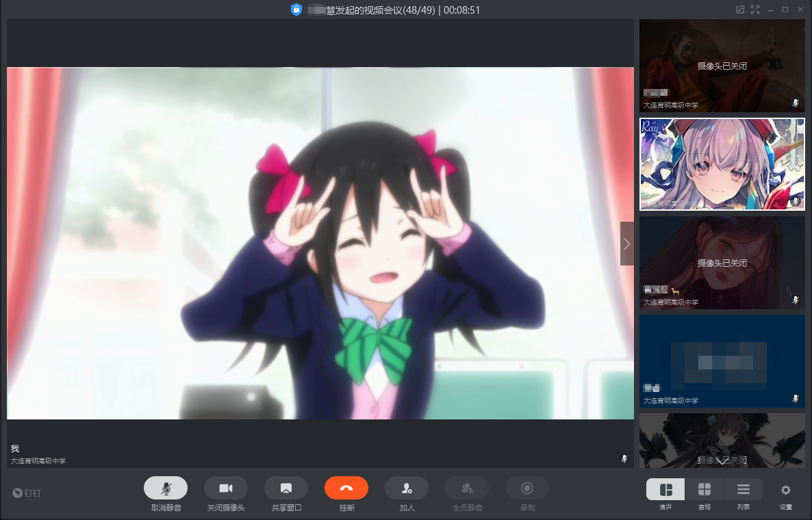The image size is (812, 520).
Task: Switch to 列表 list view
Action: click(743, 489)
